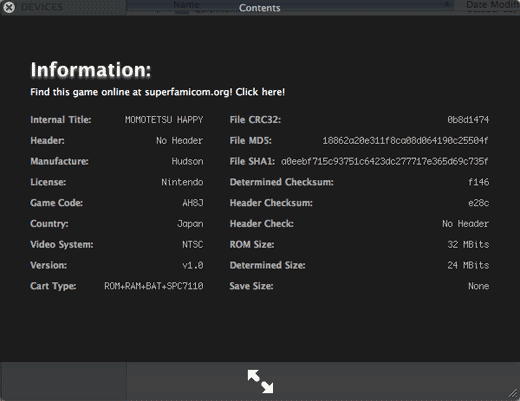Screen dimensions: 520x401
Task: Select the File SHA1 hash value
Action: click(385, 161)
